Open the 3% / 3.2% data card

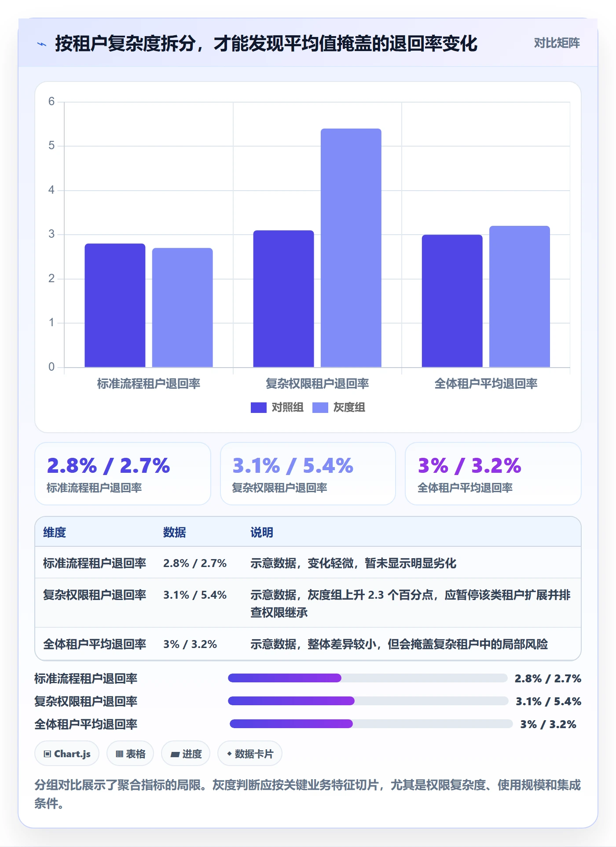[x=493, y=474]
